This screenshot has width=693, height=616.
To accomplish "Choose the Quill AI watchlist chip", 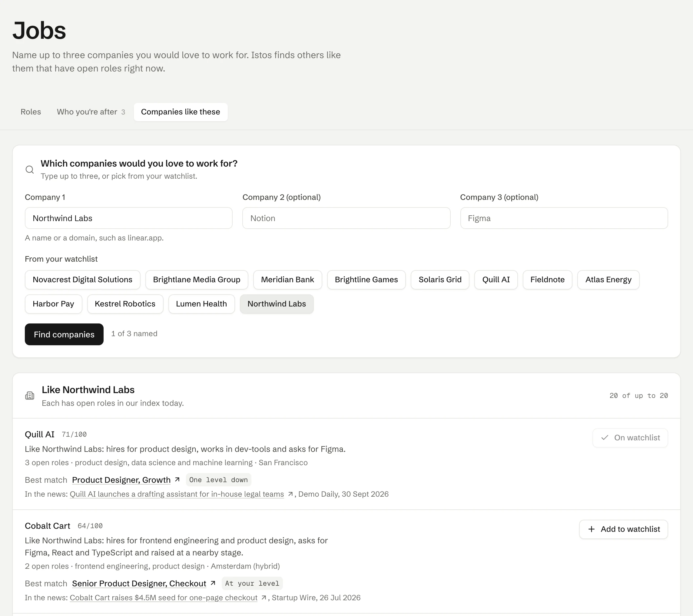I will [496, 280].
